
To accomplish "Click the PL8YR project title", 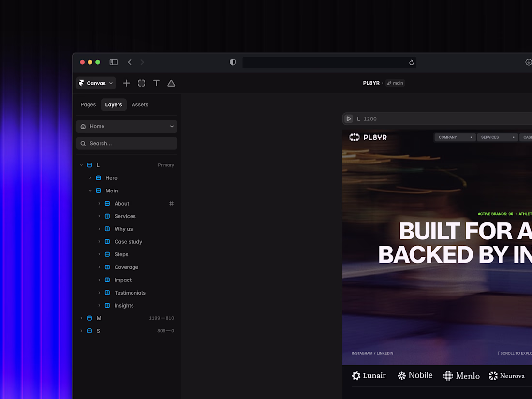I will pos(371,83).
